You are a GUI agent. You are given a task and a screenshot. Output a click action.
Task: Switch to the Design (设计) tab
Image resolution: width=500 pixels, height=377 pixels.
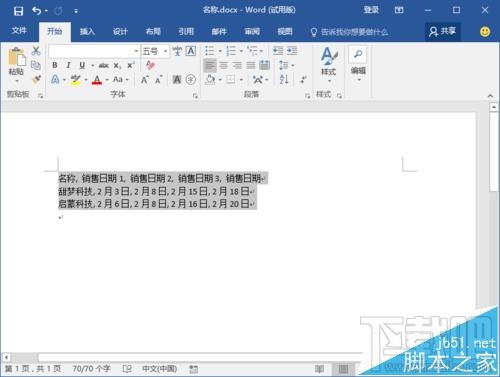tap(120, 32)
